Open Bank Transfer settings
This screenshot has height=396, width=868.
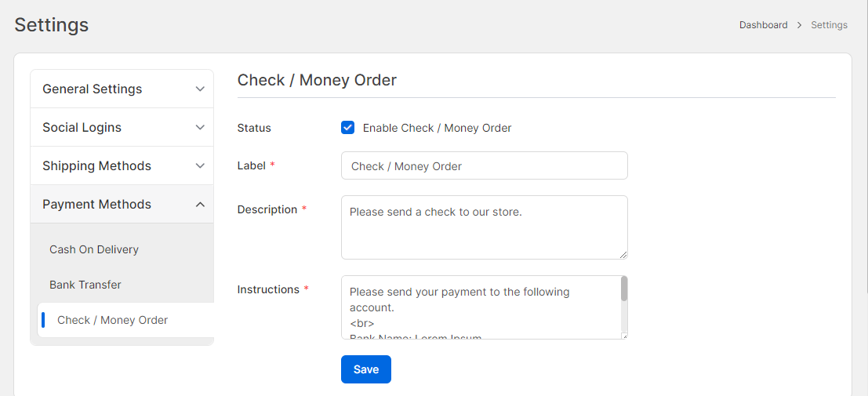click(85, 285)
